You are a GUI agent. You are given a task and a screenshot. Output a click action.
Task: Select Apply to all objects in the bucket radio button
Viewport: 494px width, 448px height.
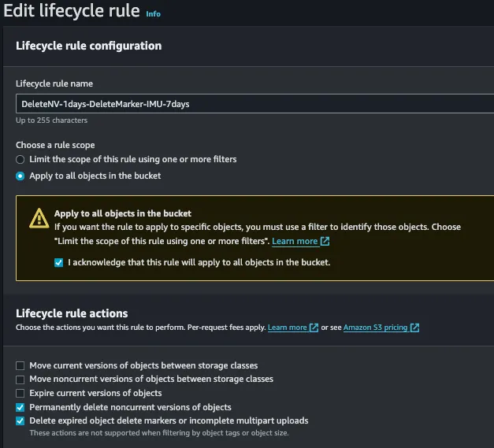pos(20,176)
